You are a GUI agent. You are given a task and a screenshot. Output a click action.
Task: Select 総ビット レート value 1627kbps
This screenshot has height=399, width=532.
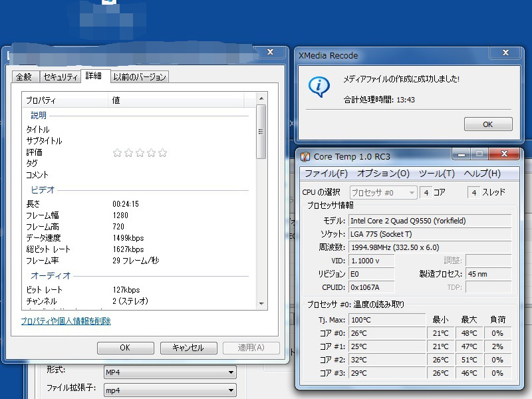pos(128,249)
